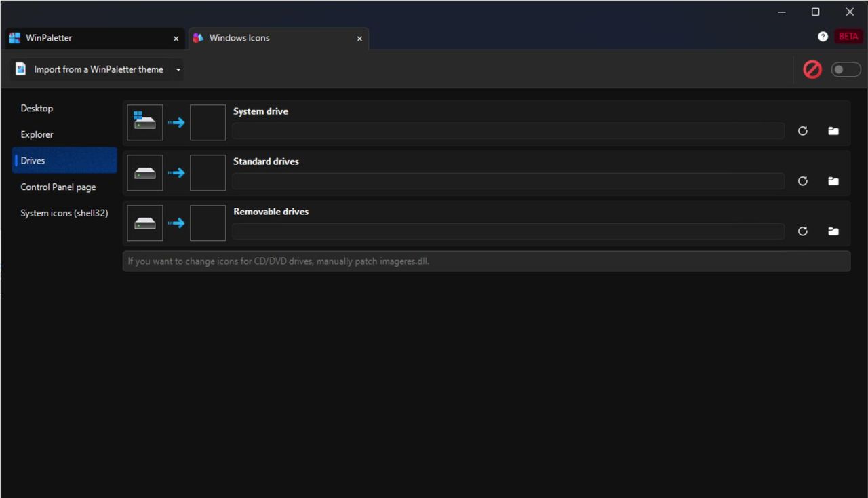Click the help question mark icon
868x498 pixels.
(x=823, y=36)
